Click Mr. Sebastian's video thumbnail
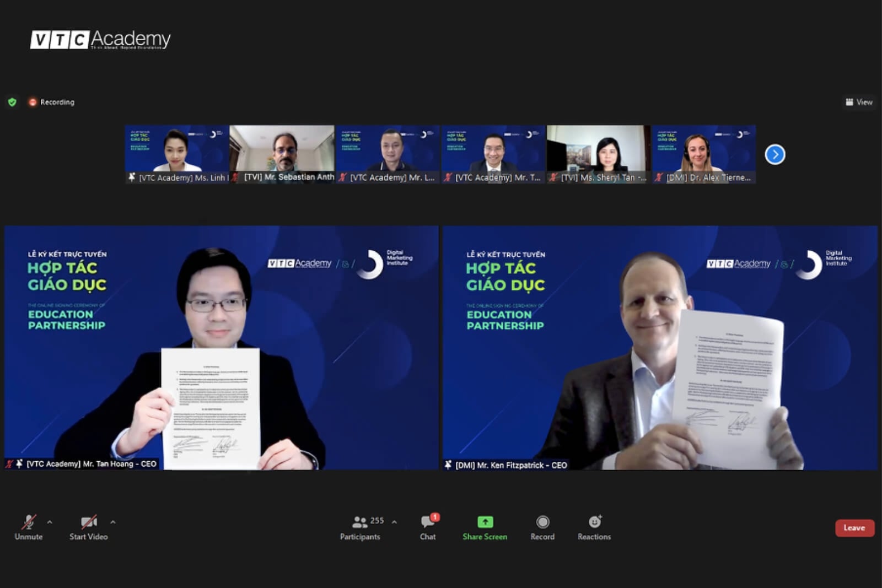 tap(282, 150)
